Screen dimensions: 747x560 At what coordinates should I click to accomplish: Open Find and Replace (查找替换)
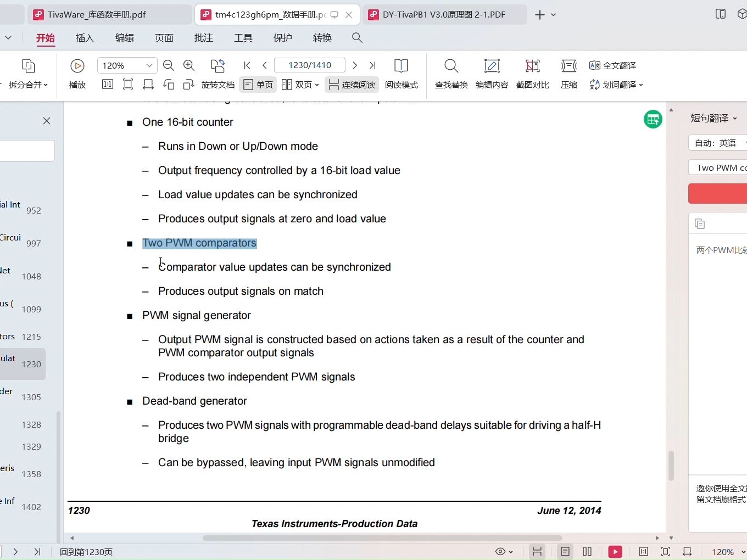(x=451, y=66)
